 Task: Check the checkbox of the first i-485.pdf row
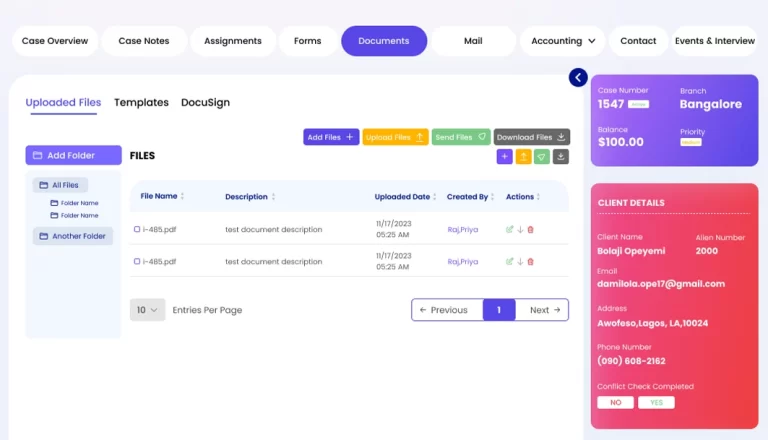[137, 230]
